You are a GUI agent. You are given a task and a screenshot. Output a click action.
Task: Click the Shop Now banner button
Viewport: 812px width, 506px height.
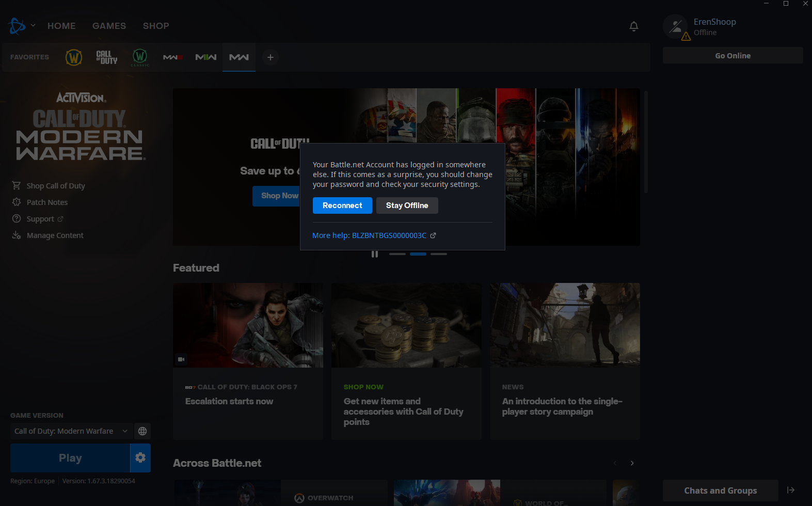277,196
